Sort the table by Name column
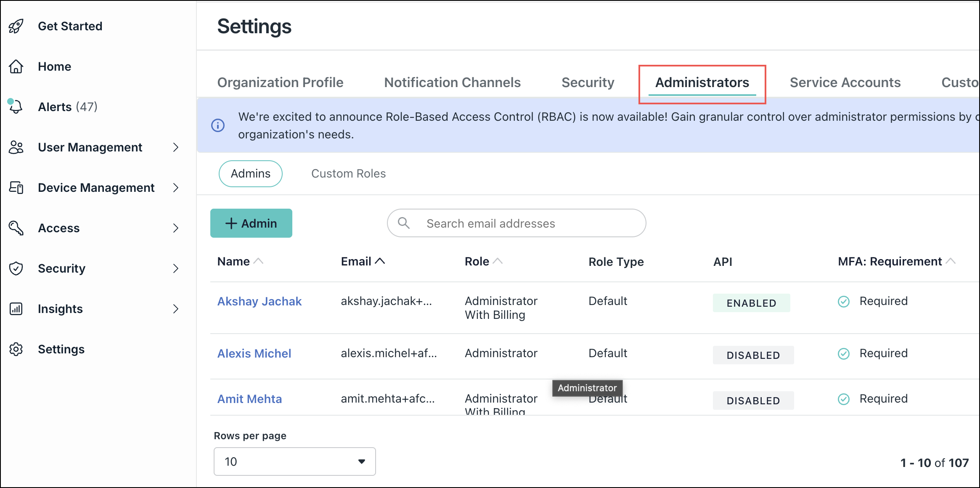 click(x=240, y=261)
